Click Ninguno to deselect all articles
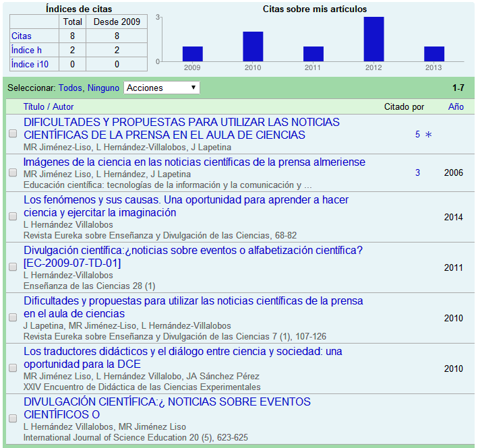This screenshot has width=478, height=448. point(103,88)
